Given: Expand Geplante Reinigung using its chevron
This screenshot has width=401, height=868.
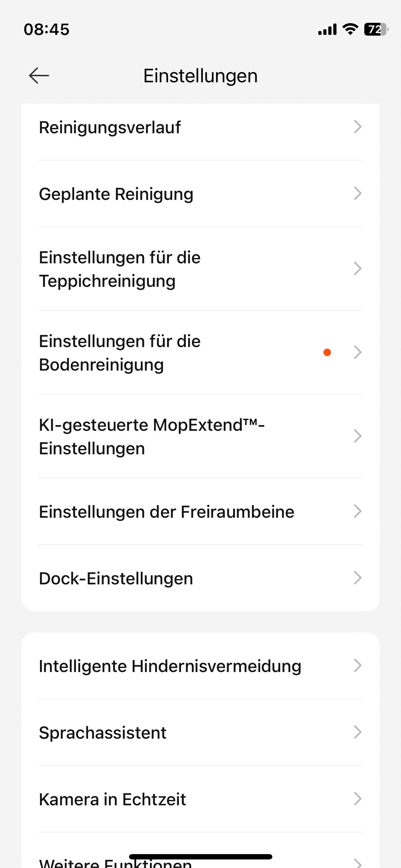Looking at the screenshot, I should tap(358, 193).
